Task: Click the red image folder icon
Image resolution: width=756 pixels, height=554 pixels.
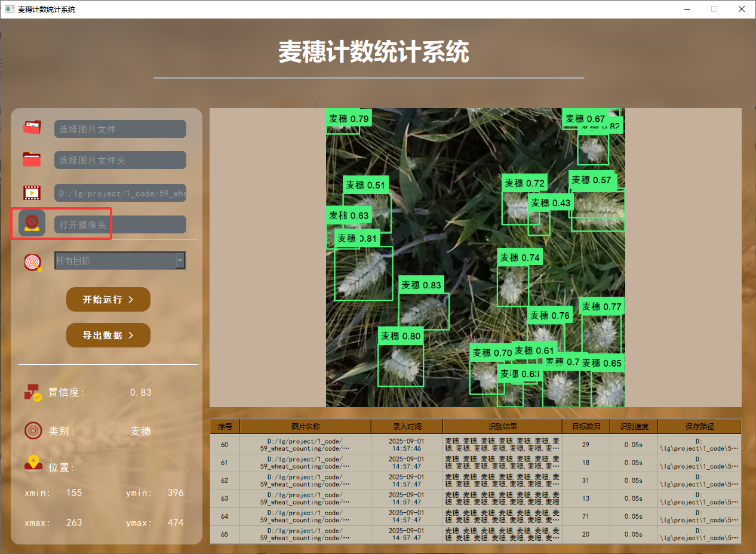Action: (32, 159)
